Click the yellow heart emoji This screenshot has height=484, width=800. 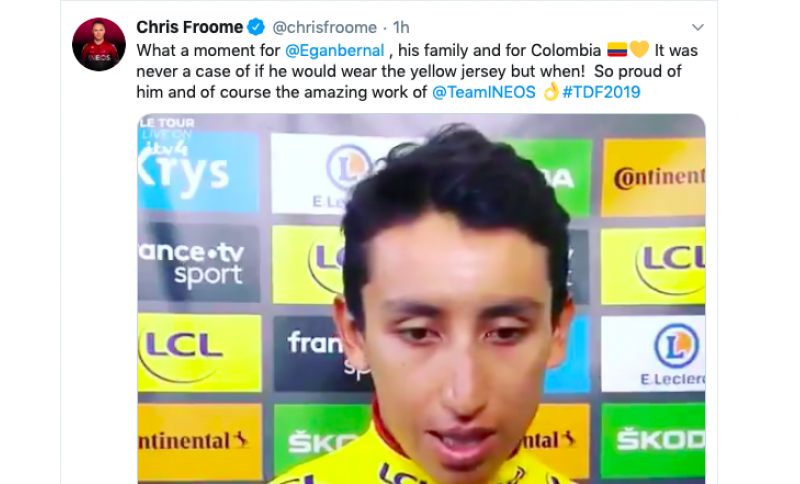[x=639, y=49]
